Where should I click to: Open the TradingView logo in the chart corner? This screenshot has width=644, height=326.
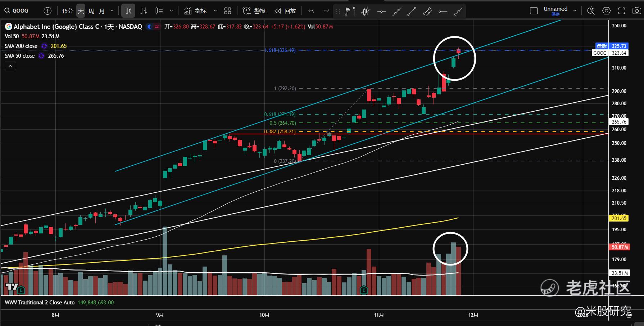pyautogui.click(x=12, y=287)
